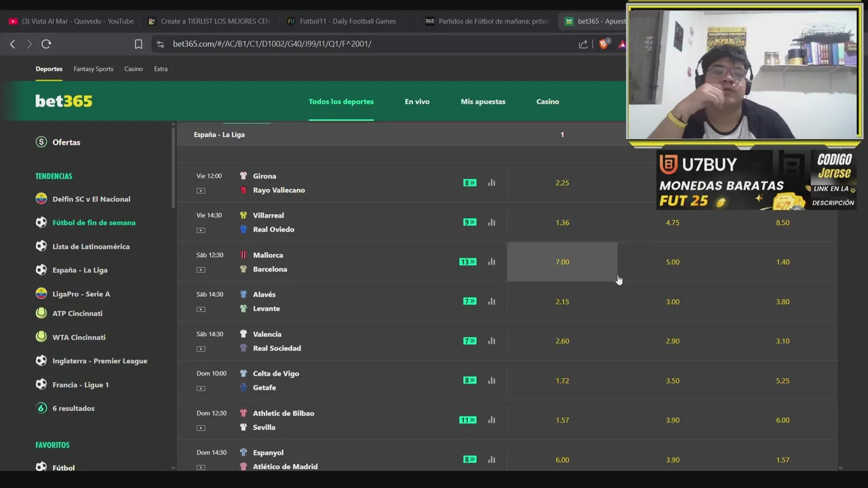
Task: Open Fútbol under Favoritos
Action: tap(64, 468)
